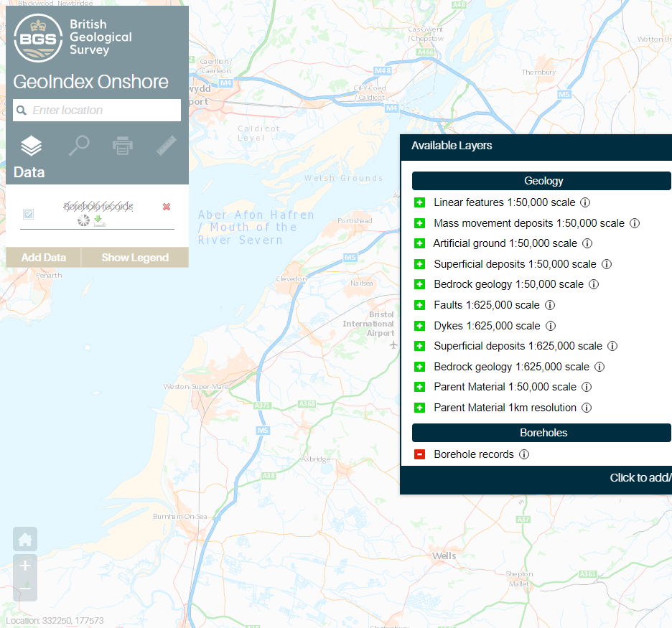Collapse the Boreholes section header
The height and width of the screenshot is (628, 672).
tap(541, 433)
